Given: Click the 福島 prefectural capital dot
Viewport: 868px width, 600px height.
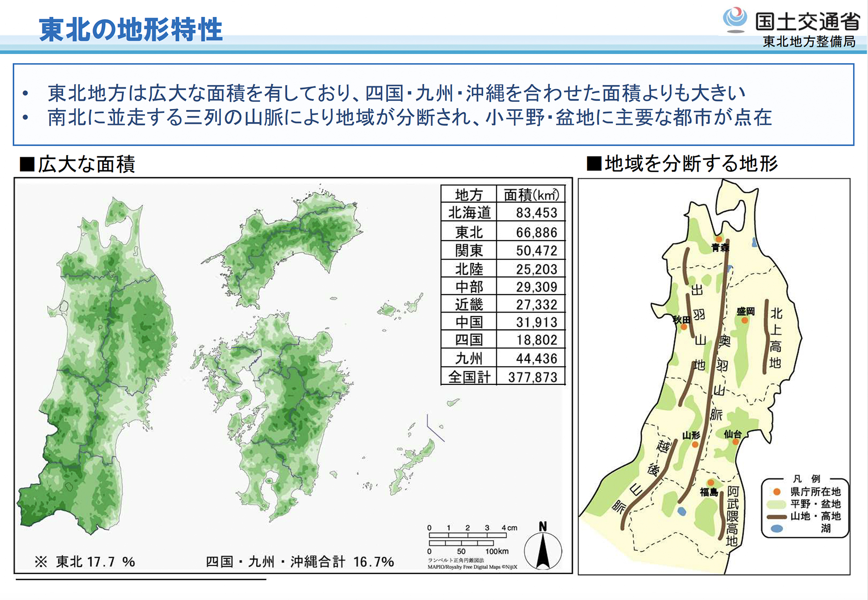Looking at the screenshot, I should point(711,483).
